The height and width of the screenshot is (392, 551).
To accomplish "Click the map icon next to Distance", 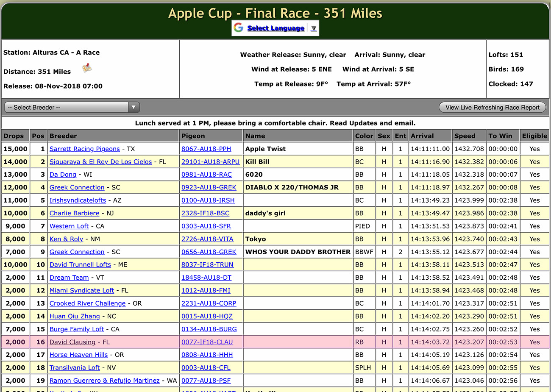I will [87, 68].
